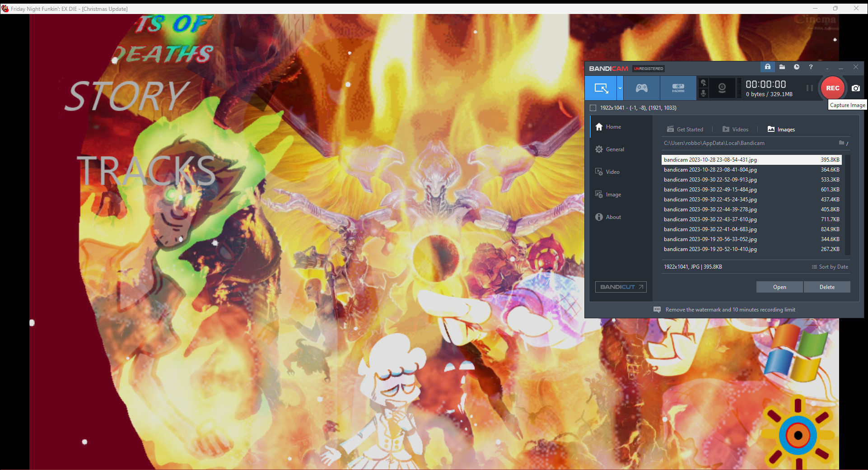Expand the screen recording mode dropdown arrow

point(620,88)
